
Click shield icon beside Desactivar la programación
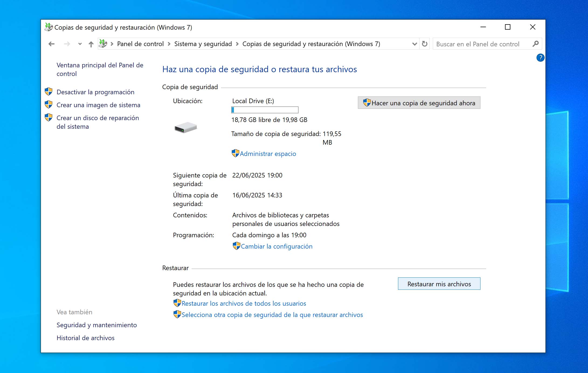point(49,92)
